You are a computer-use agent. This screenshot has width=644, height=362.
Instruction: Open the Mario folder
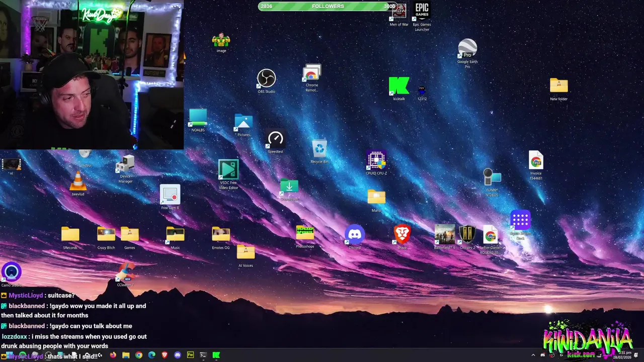point(376,200)
